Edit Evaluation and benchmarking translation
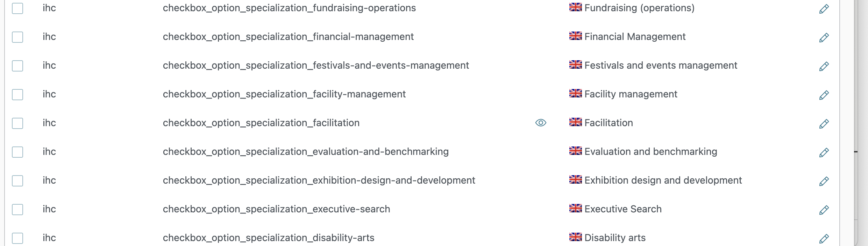Screen dimensions: 868x246 [824, 152]
